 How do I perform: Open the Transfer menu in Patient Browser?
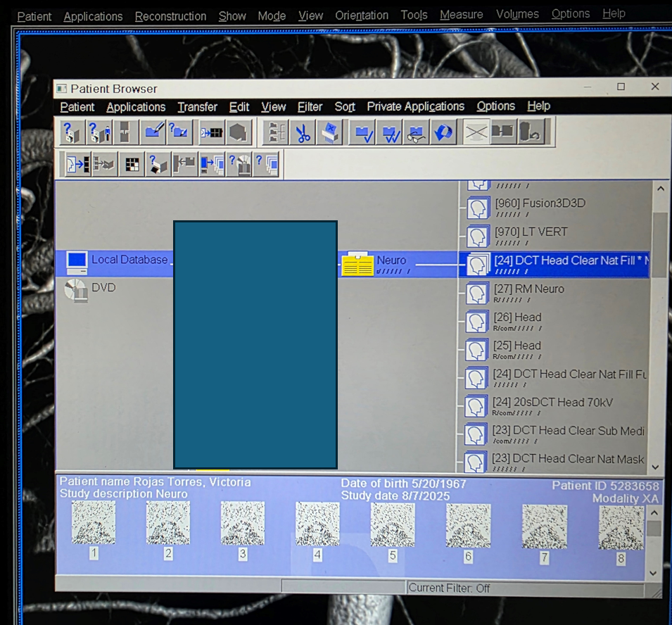click(x=197, y=107)
